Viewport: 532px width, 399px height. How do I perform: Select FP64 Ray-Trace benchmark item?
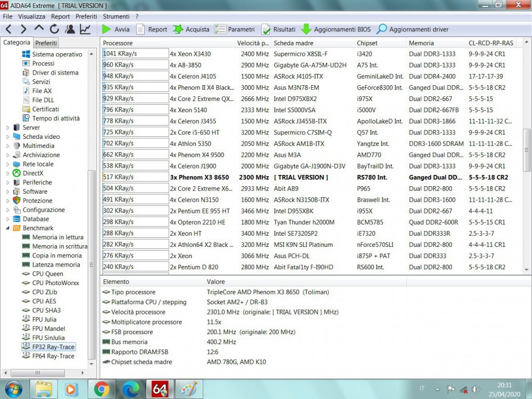tap(53, 356)
